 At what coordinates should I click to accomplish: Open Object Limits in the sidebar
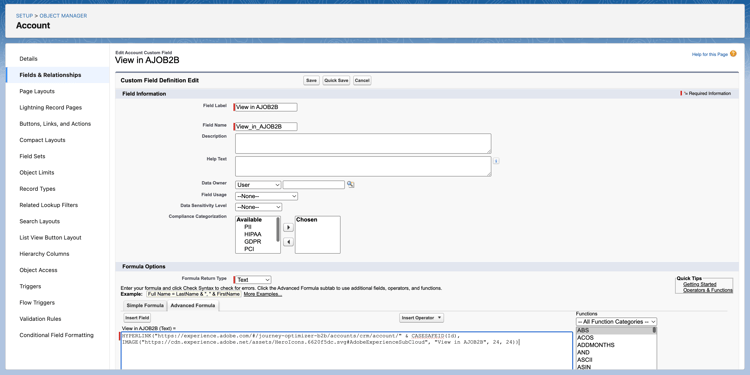(37, 173)
